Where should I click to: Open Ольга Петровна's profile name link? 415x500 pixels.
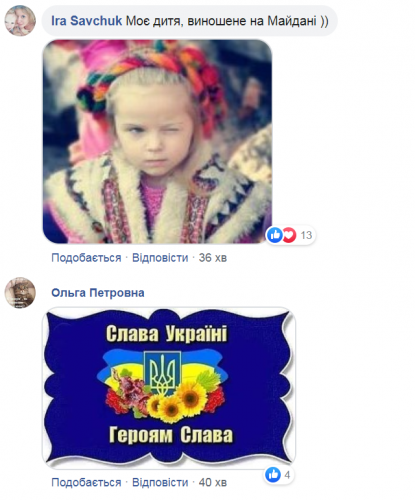point(98,293)
